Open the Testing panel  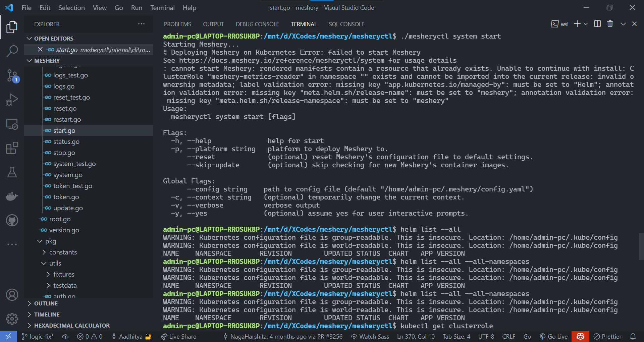[x=12, y=172]
